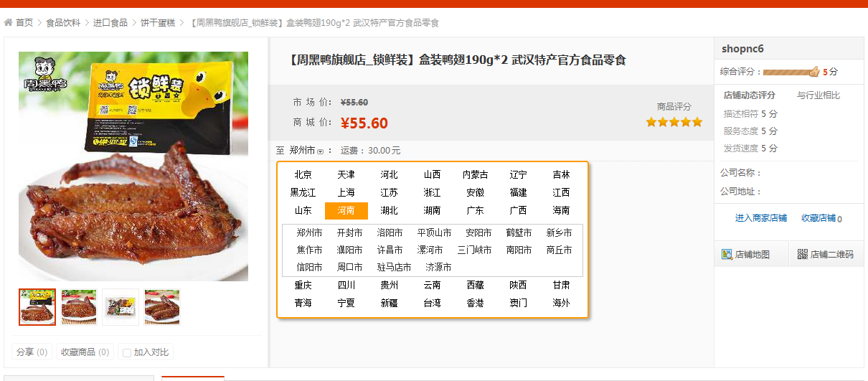Choose city 济源市
The image size is (868, 381).
click(438, 267)
